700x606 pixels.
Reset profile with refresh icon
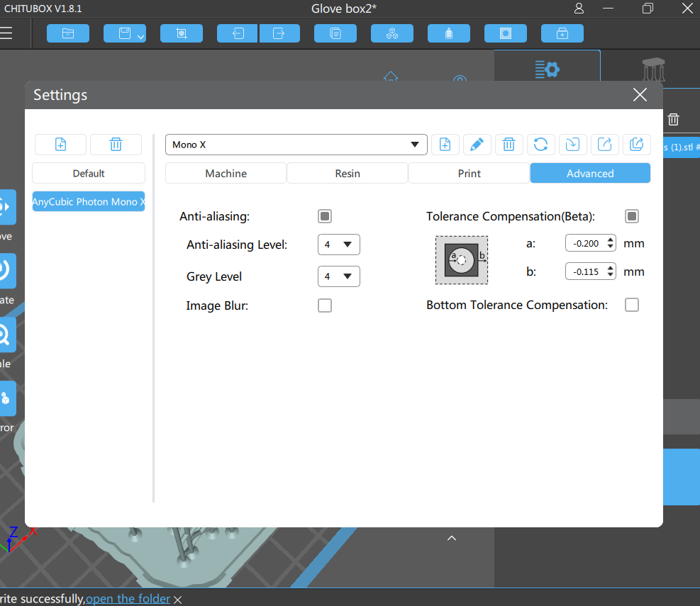tap(540, 145)
